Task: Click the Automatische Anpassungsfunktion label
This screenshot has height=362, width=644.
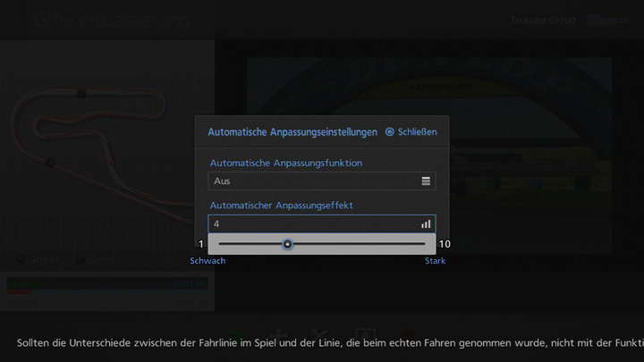Action: 285,163
